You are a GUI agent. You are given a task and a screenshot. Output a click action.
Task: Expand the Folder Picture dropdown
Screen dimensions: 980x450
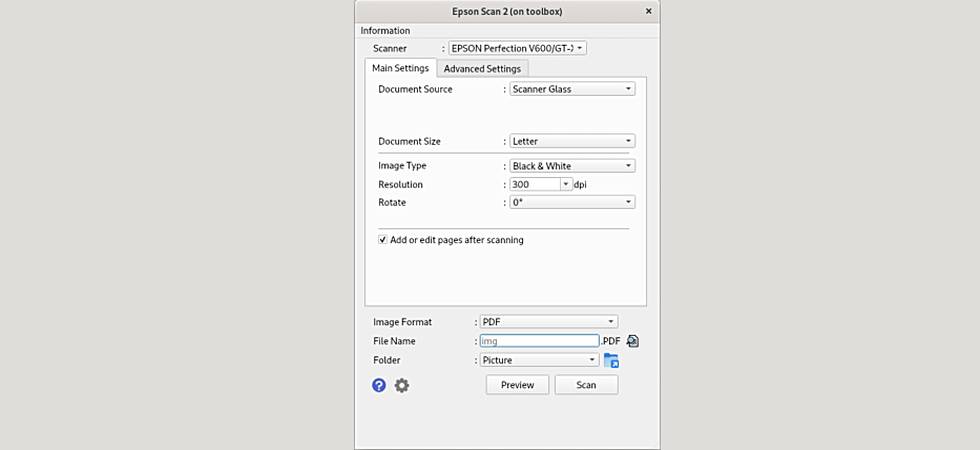click(x=539, y=360)
